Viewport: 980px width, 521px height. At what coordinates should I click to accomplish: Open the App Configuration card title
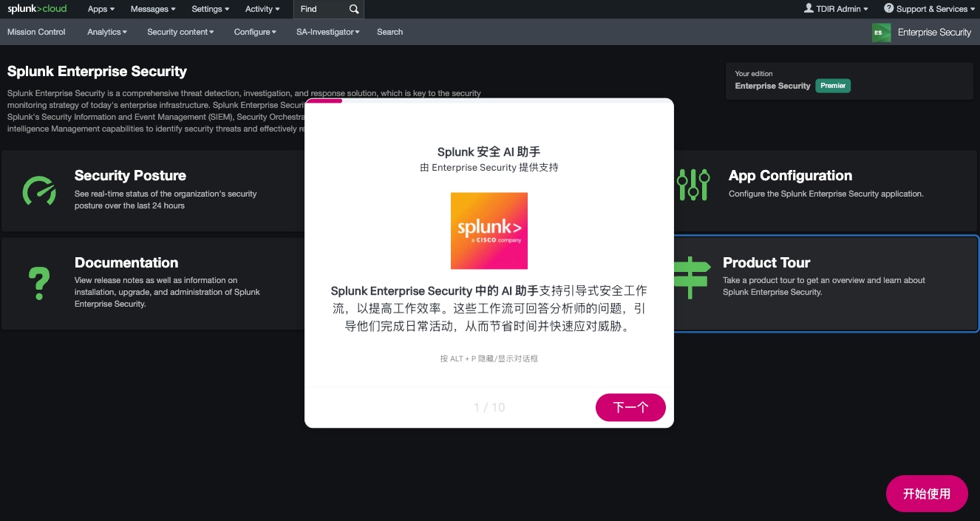(x=790, y=175)
